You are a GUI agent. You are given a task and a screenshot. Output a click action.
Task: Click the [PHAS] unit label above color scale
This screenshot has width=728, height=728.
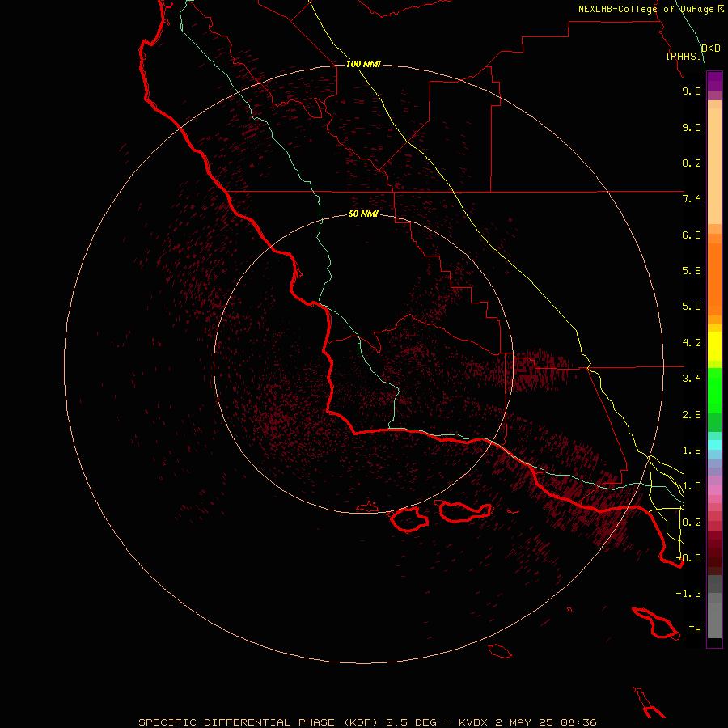(x=684, y=56)
